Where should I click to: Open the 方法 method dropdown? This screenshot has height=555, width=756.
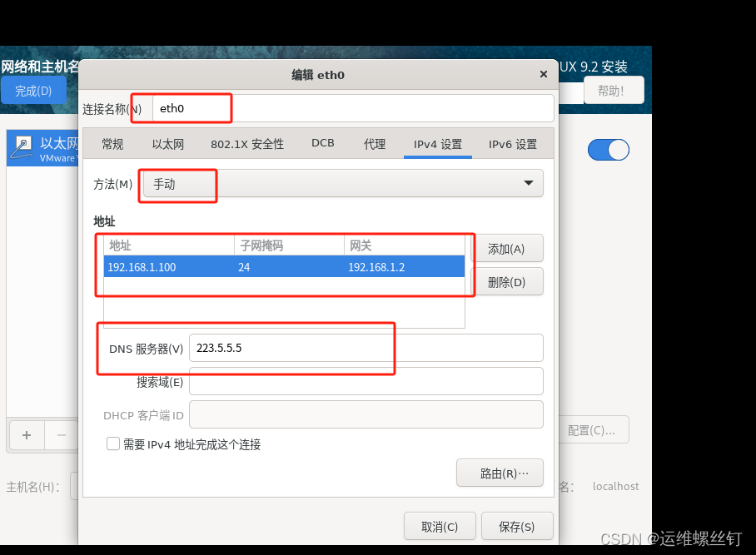(x=343, y=183)
